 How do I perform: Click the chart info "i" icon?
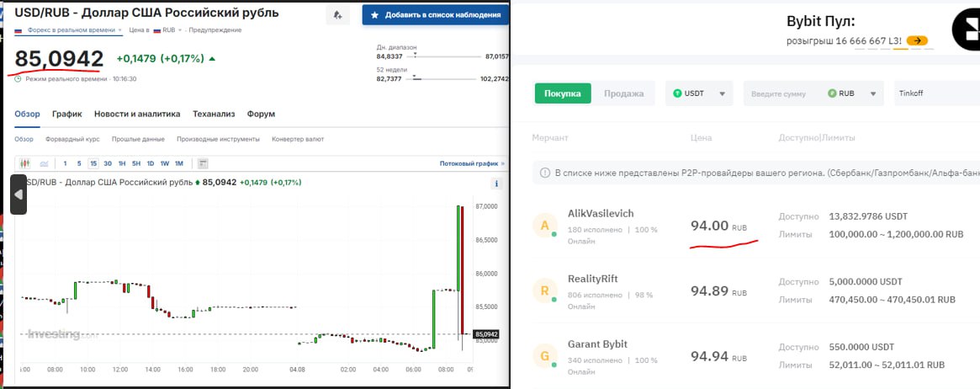(x=496, y=184)
